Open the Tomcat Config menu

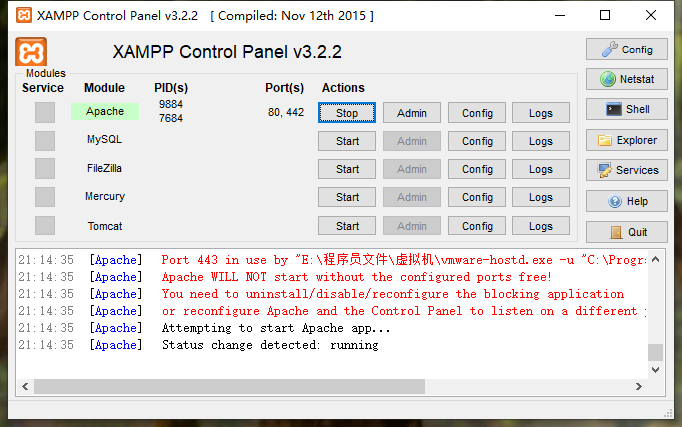coord(477,226)
